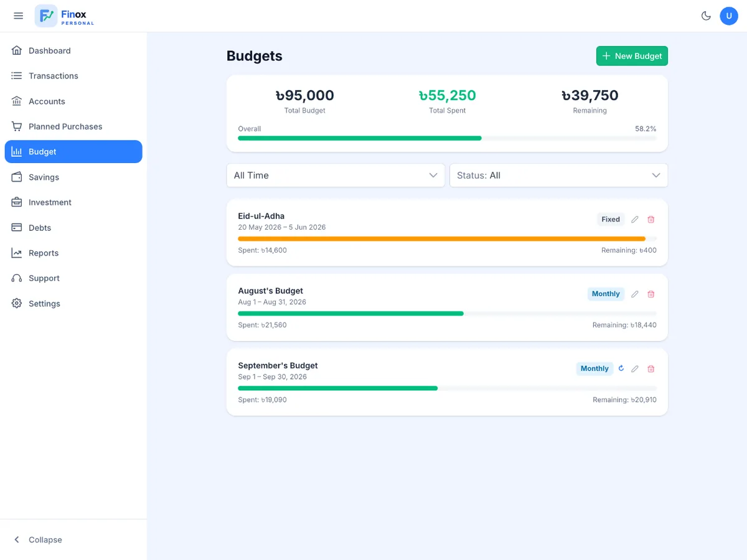747x560 pixels.
Task: Open the Status: All filter dropdown
Action: click(558, 175)
